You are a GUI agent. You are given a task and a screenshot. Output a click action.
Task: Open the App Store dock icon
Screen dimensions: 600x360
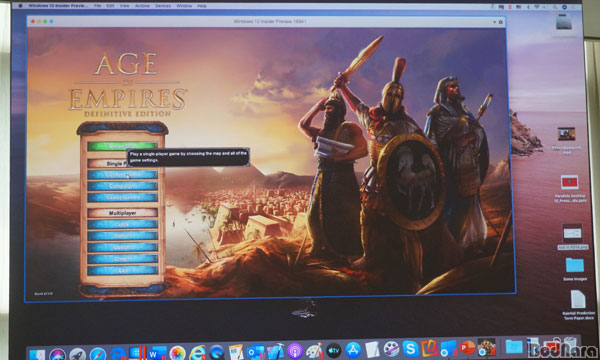(353, 350)
